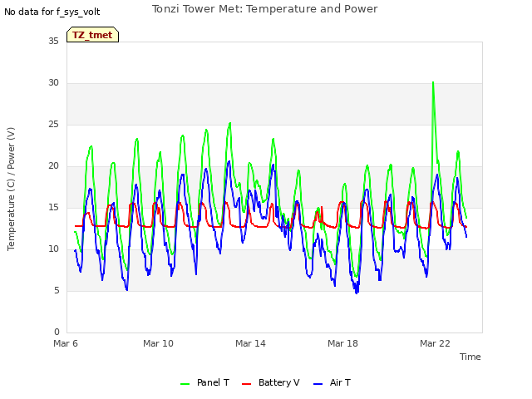The height and width of the screenshot is (399, 532).
Task: Click the chart title Tonzi Tower Met
Action: click(264, 9)
